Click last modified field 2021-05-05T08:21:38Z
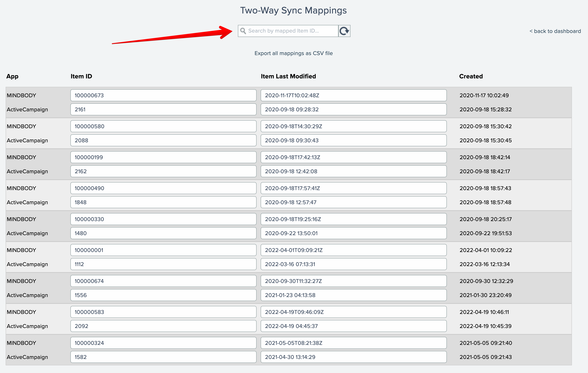Screen dimensions: 588x373 (353, 343)
